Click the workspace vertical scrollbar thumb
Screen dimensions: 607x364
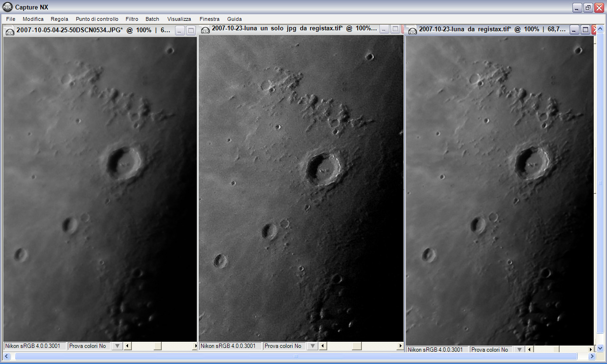[x=600, y=183]
